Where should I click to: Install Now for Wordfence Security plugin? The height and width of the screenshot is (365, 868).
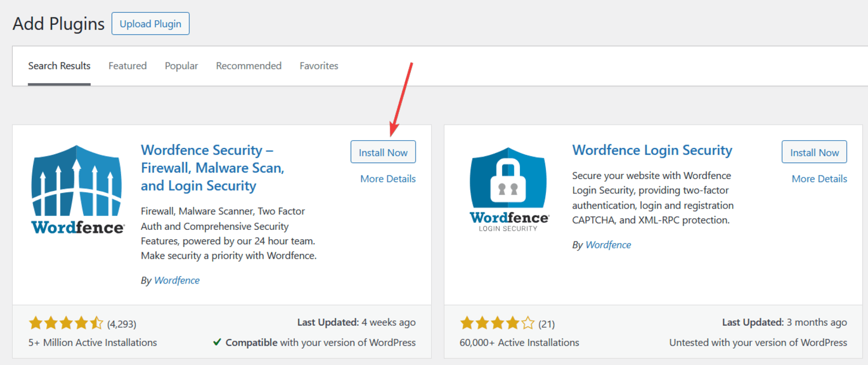pos(383,152)
